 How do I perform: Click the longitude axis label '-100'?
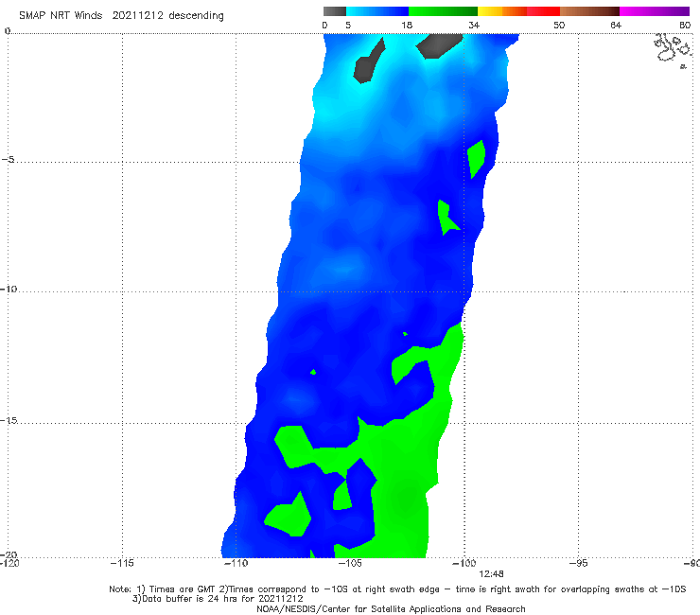point(464,563)
